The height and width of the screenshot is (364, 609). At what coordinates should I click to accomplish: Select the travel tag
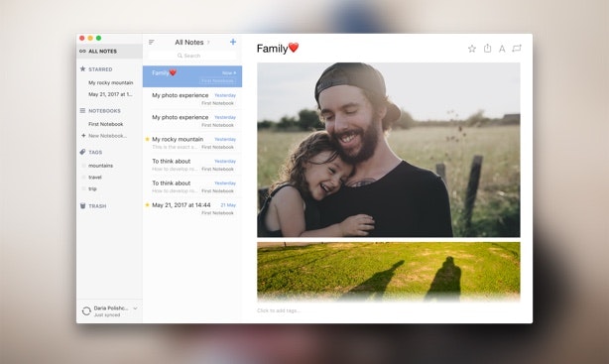click(x=95, y=178)
